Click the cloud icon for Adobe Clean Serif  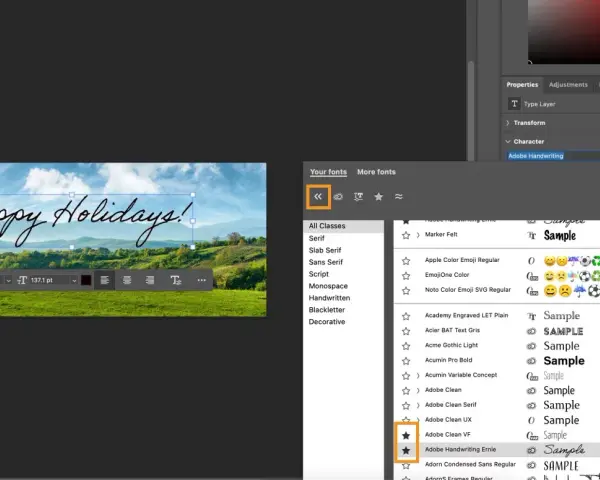coord(532,405)
